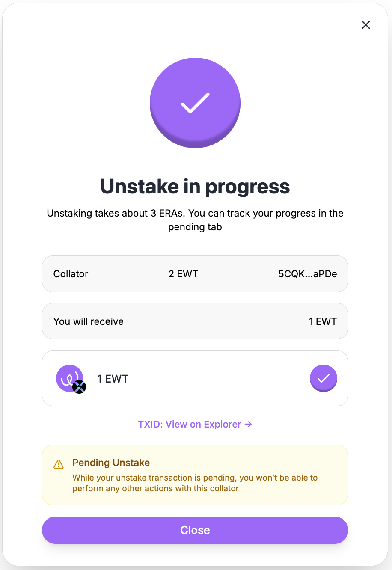Click the pending unstake warning description text
Viewport: 392px width, 570px height.
point(195,483)
